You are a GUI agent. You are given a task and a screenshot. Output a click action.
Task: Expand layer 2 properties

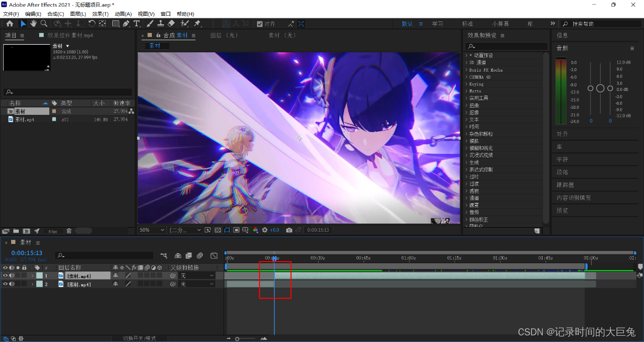[x=33, y=285]
